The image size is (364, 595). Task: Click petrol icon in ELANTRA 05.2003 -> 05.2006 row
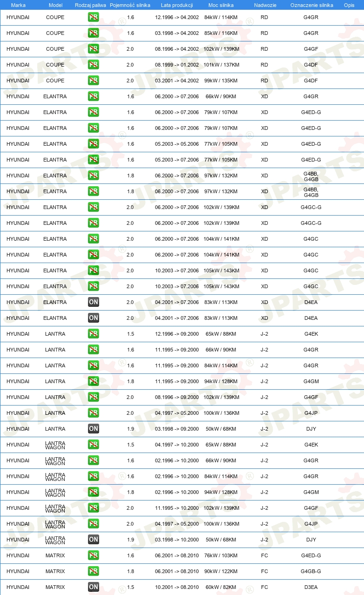point(93,144)
